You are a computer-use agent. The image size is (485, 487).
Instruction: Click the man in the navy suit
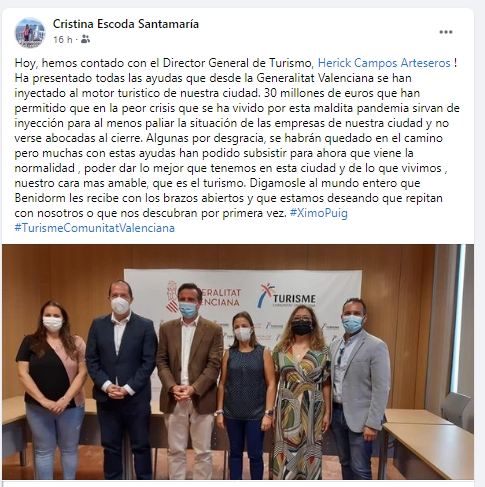click(x=122, y=380)
